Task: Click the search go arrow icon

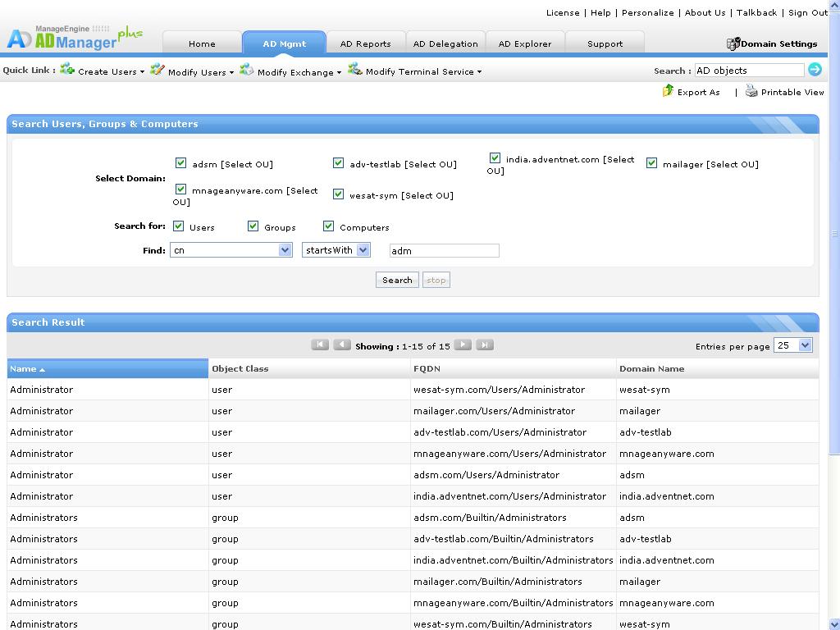Action: 815,70
